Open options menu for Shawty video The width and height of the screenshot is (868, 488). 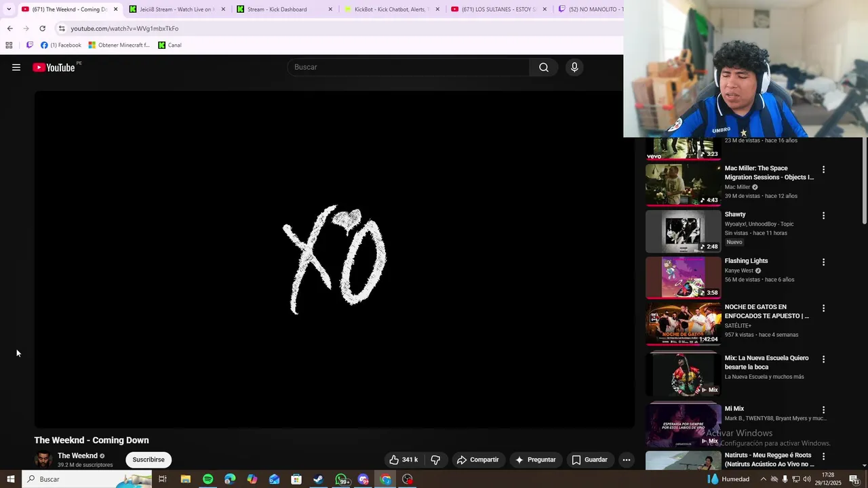(824, 216)
